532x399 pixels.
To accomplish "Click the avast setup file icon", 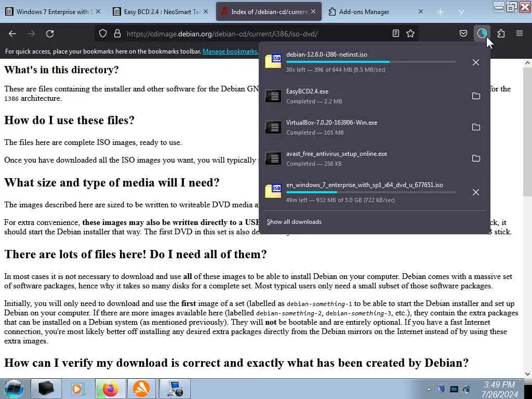I will (x=273, y=159).
